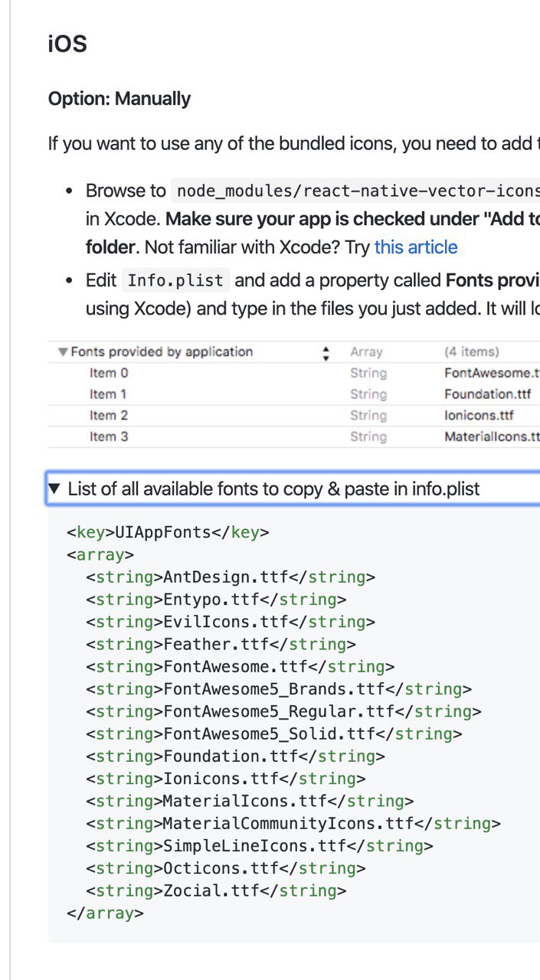Click the Foundation.ttf table value

click(487, 394)
